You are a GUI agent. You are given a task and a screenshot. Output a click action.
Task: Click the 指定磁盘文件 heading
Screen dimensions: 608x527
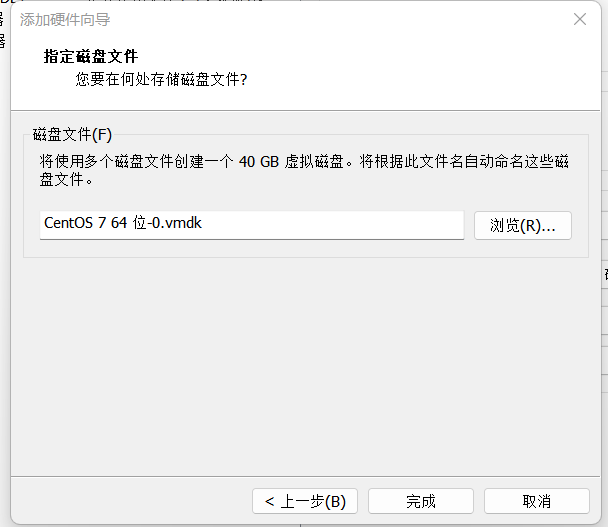tap(91, 56)
